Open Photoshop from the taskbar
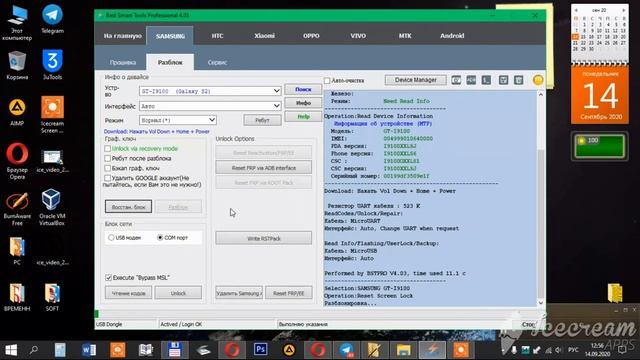The height and width of the screenshot is (360, 640). [260, 350]
